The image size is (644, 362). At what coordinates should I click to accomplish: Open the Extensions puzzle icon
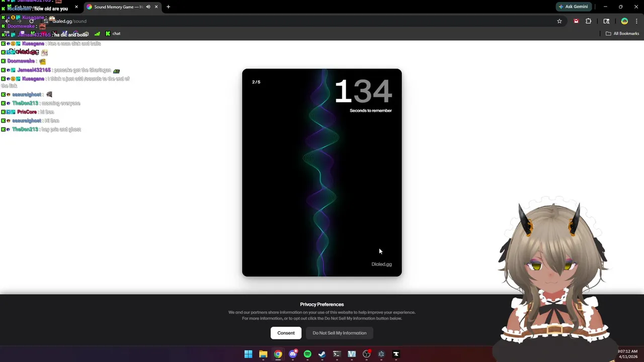click(x=589, y=21)
